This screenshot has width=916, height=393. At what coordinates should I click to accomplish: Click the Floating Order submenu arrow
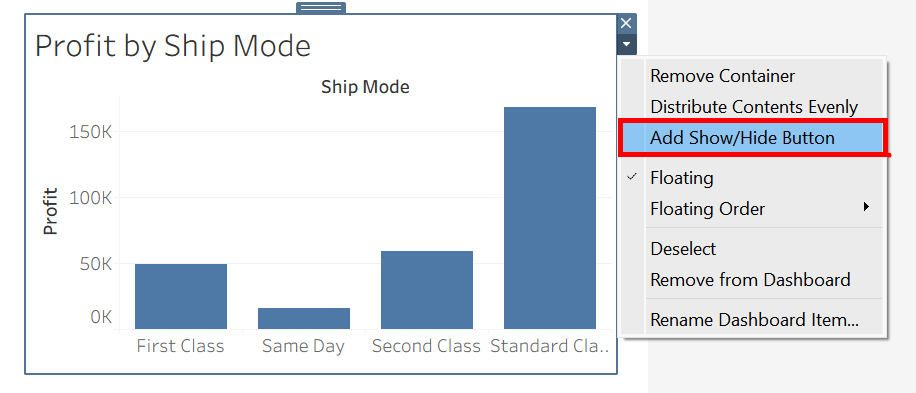tap(866, 206)
